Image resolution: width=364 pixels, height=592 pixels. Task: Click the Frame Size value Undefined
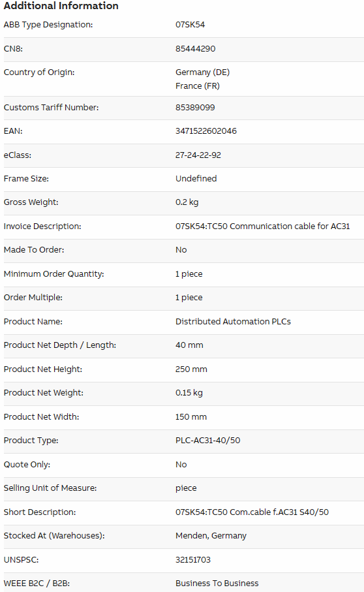coord(196,179)
